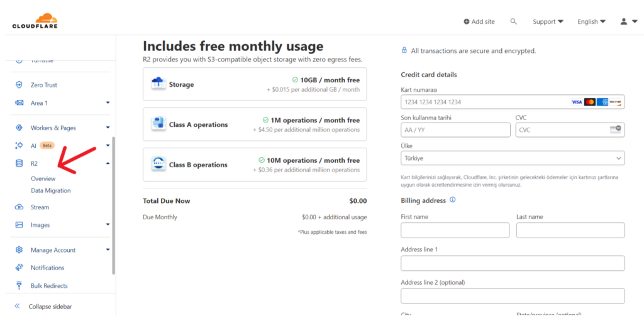
Task: Click the '10GB / month free' text
Action: [x=330, y=80]
